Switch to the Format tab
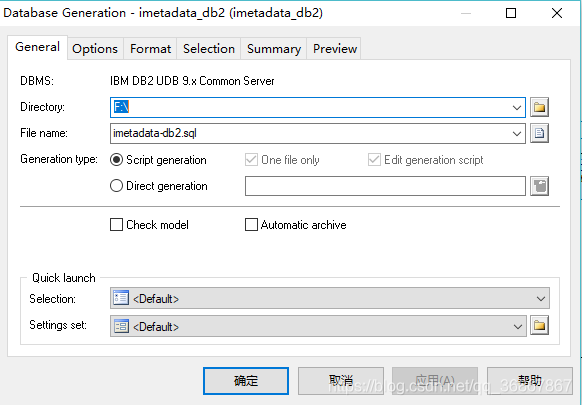The width and height of the screenshot is (582, 405). pyautogui.click(x=150, y=49)
